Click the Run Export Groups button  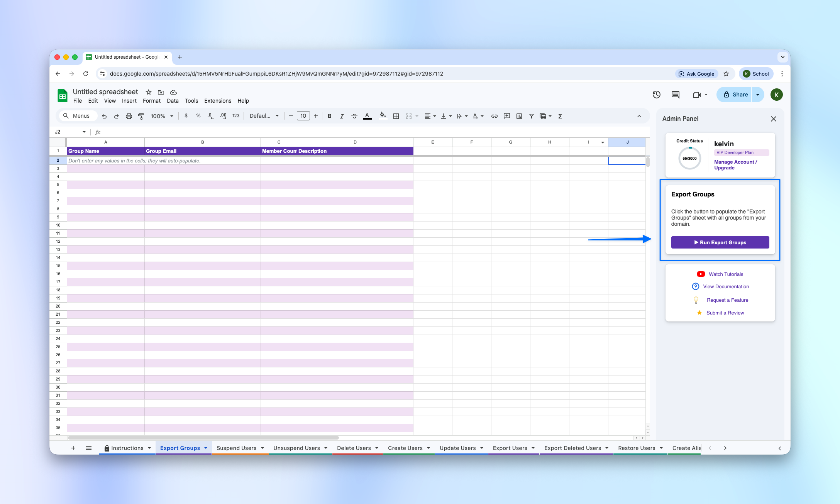(720, 242)
